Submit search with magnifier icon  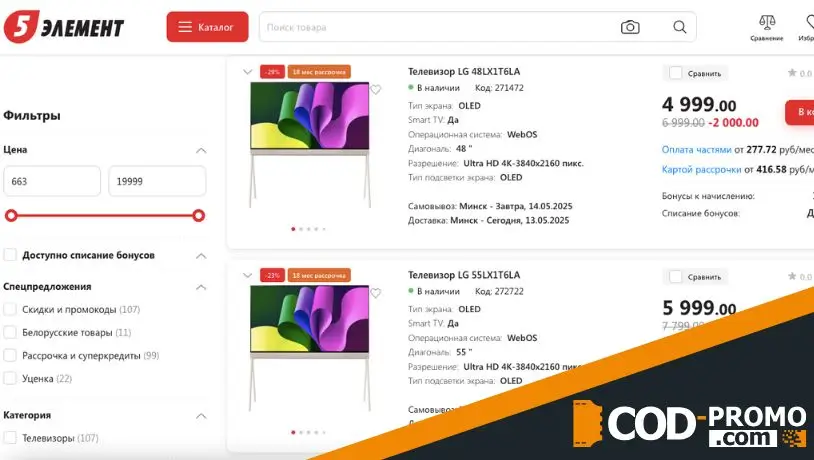(x=680, y=27)
